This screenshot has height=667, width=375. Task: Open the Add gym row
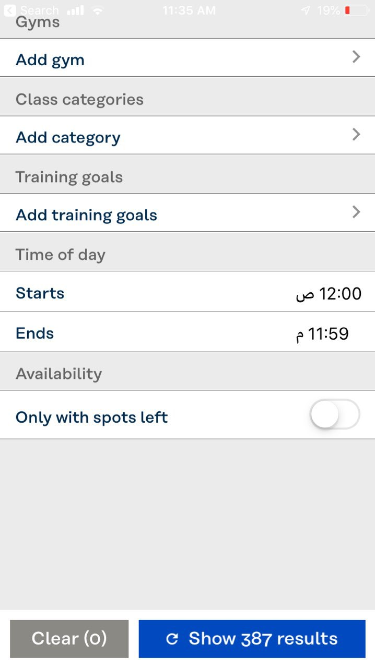pyautogui.click(x=188, y=58)
